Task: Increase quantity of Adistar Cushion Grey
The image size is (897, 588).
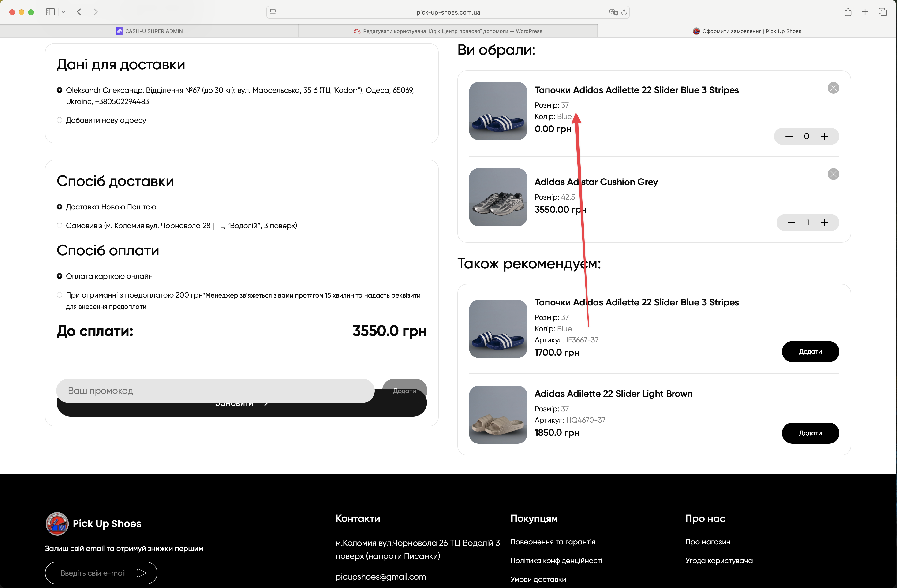Action: tap(824, 223)
